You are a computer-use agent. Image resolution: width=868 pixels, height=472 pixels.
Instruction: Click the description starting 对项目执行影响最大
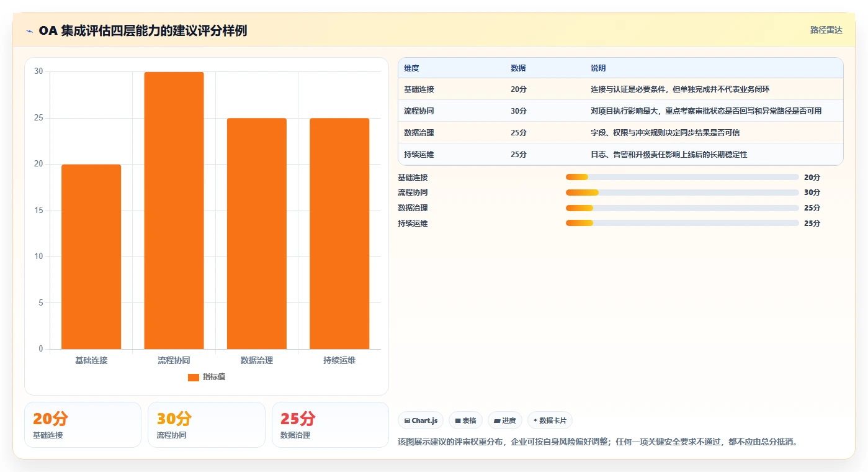[x=706, y=111]
